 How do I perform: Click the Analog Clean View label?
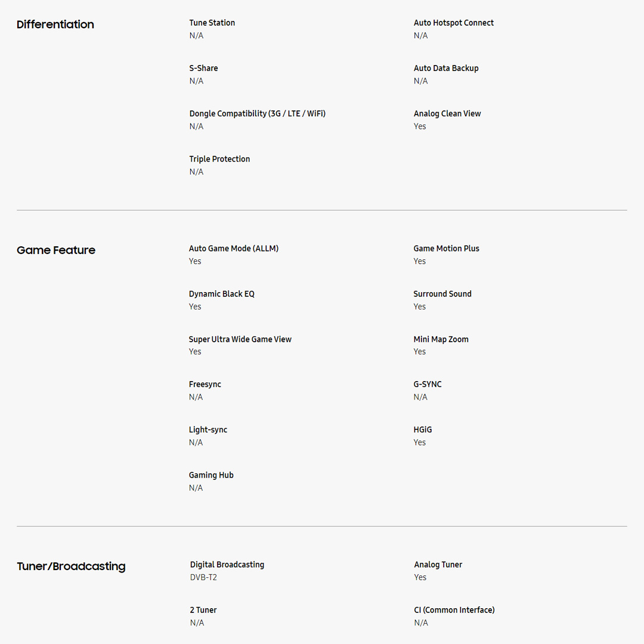point(447,113)
